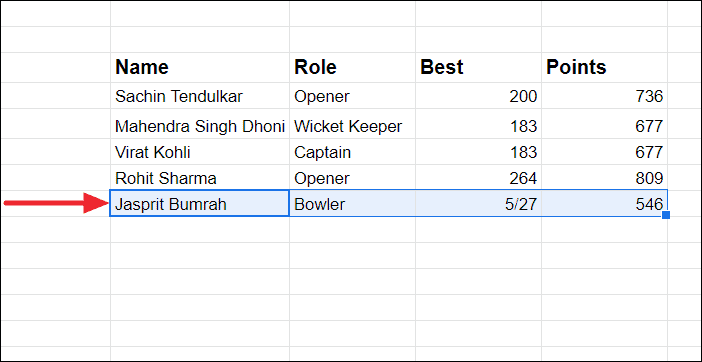Image resolution: width=702 pixels, height=362 pixels.
Task: Select the Role header cell
Action: [352, 68]
